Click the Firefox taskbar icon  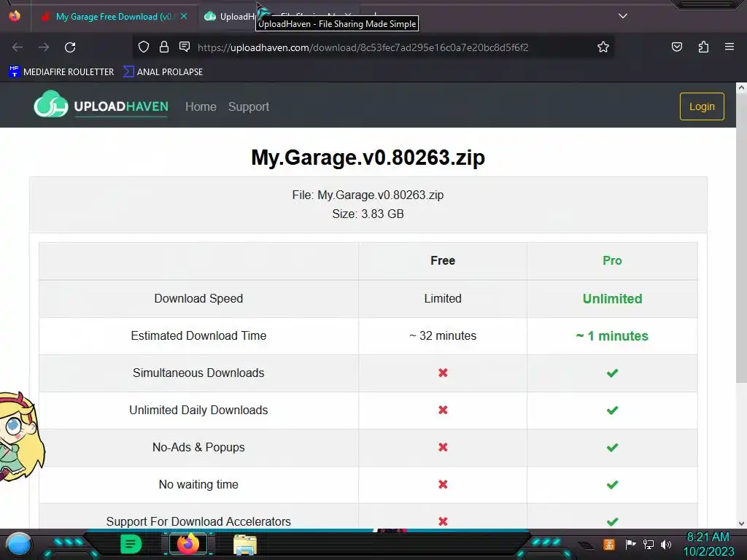point(187,544)
